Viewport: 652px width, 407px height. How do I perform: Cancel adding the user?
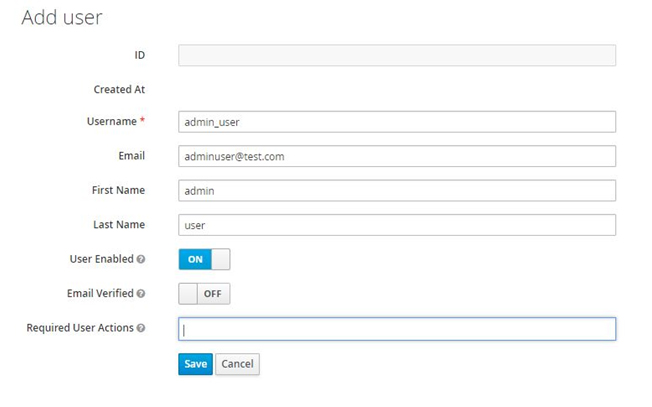pyautogui.click(x=237, y=364)
